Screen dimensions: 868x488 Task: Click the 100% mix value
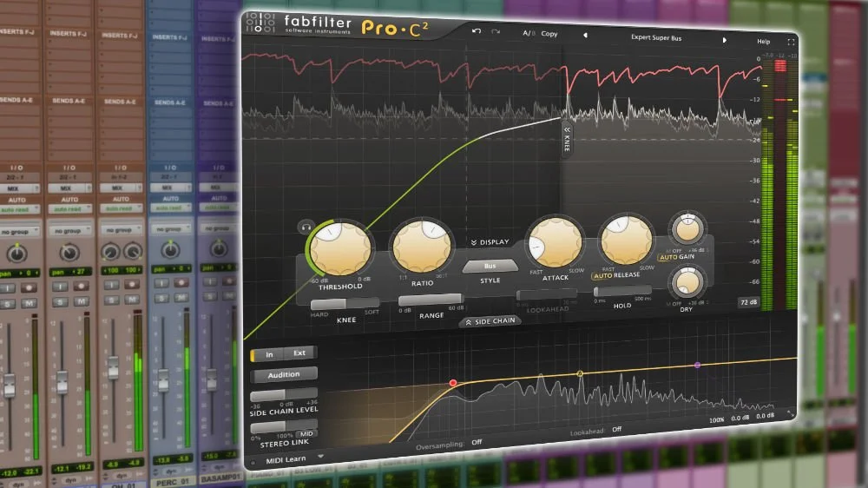pos(716,420)
